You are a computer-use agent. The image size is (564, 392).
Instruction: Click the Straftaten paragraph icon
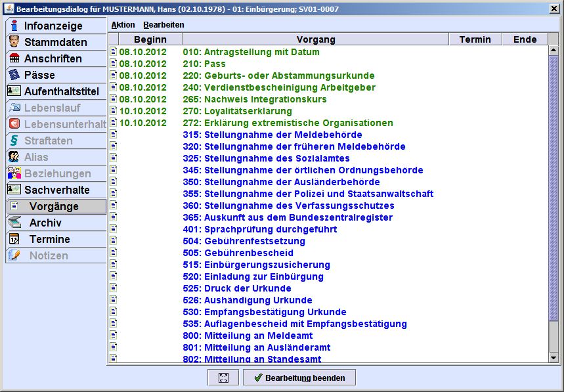tap(14, 141)
